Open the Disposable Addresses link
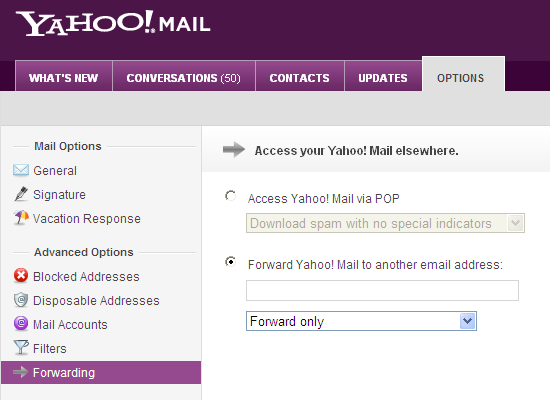 pos(96,301)
